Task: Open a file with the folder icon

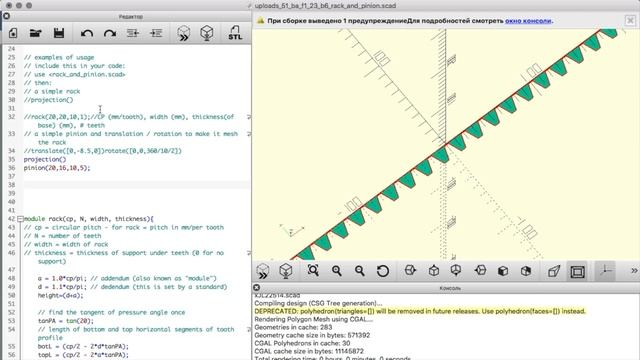Action: coord(36,33)
